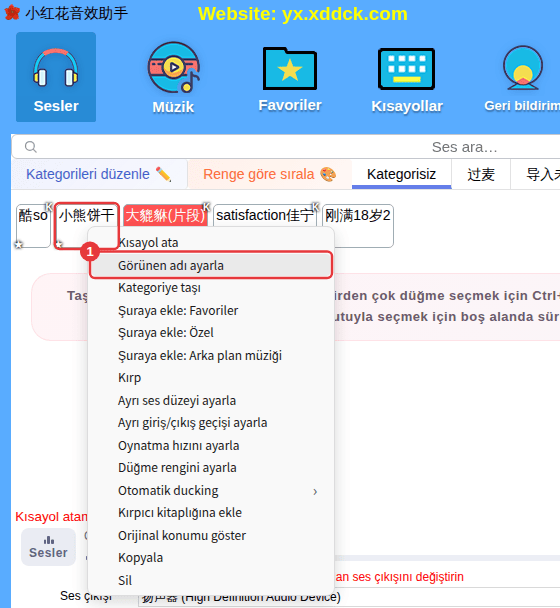Select Şuraya ekle: Özel
Image resolution: width=560 pixels, height=608 pixels.
click(211, 333)
